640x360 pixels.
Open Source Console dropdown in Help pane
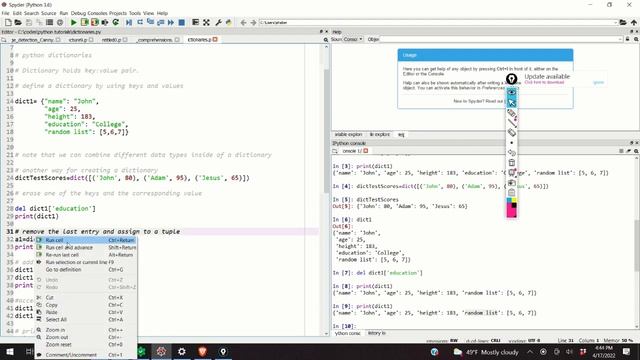pos(353,39)
